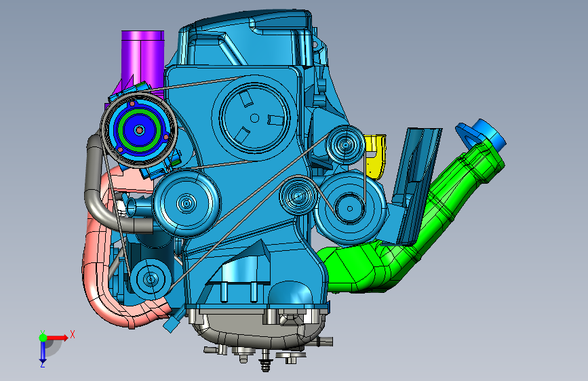Select the pulley with dark blue center disc
The height and width of the screenshot is (381, 588).
point(139,129)
